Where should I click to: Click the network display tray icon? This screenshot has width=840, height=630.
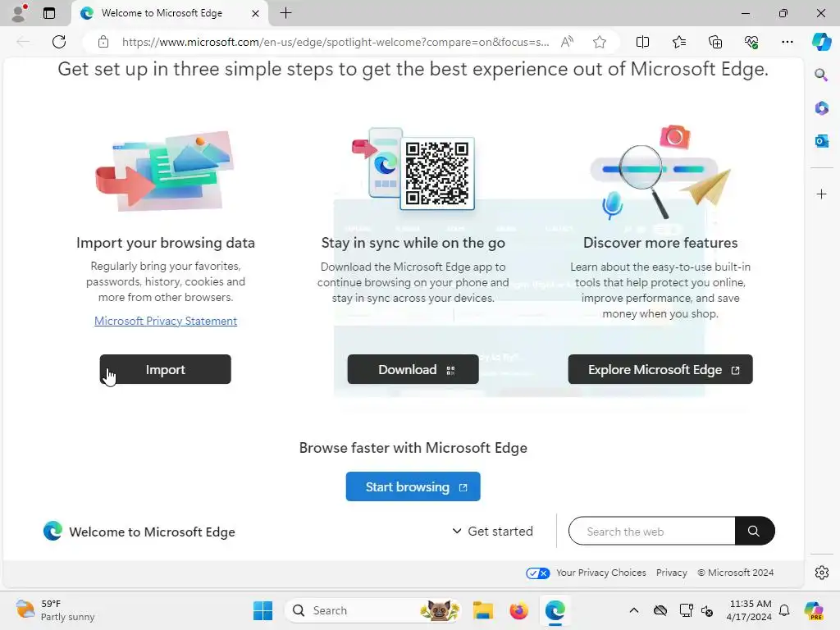click(x=686, y=610)
